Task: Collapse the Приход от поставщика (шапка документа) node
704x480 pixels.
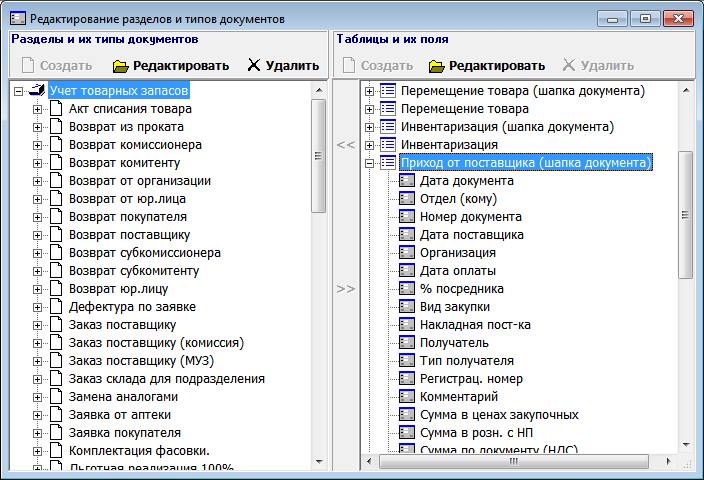Action: [x=369, y=163]
